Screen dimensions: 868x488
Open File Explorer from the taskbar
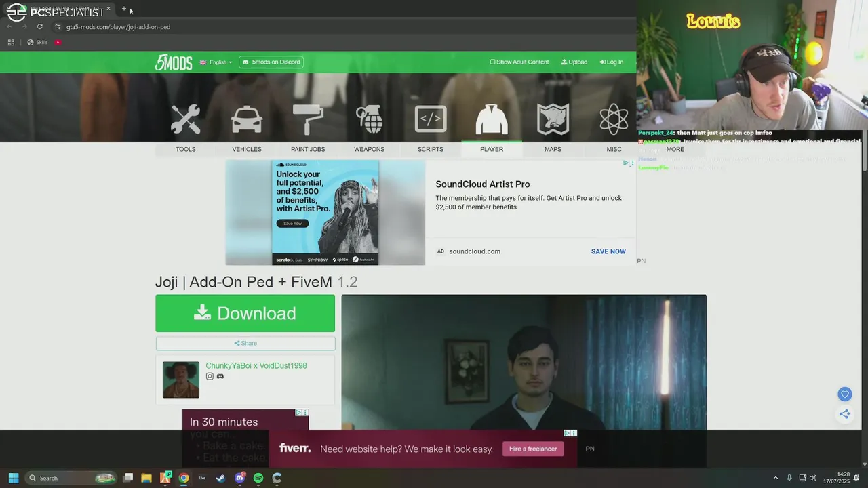146,478
